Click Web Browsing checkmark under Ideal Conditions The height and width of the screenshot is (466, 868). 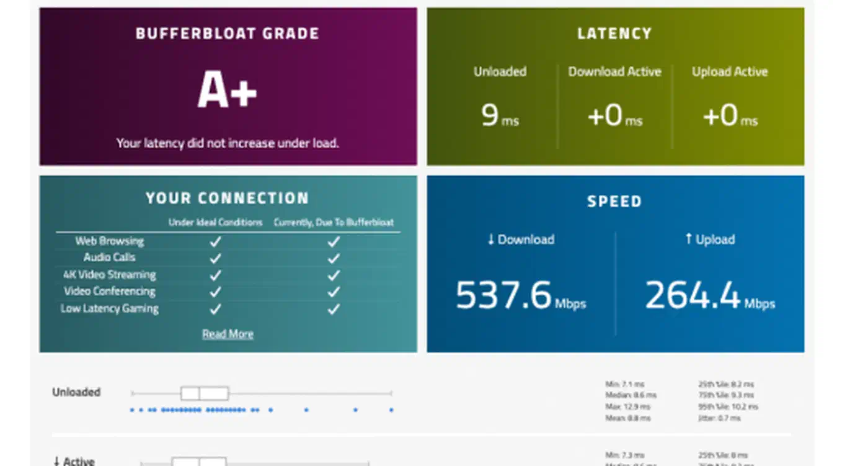[x=215, y=241]
